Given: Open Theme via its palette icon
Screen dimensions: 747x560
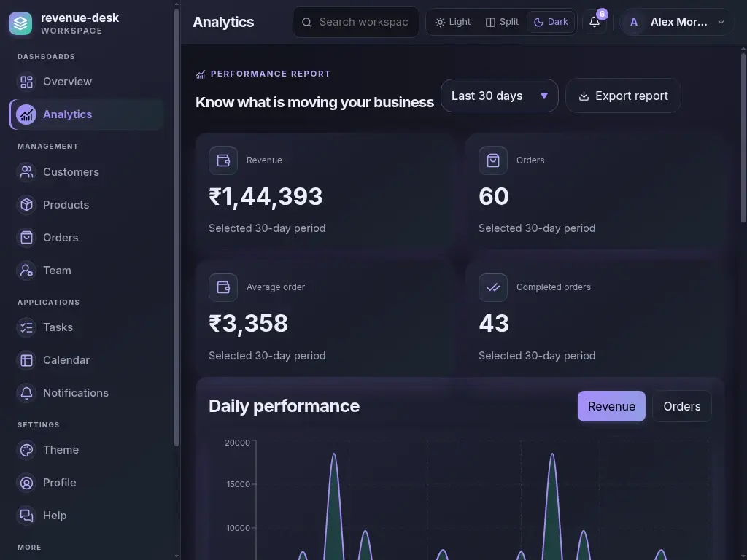Looking at the screenshot, I should pos(27,450).
